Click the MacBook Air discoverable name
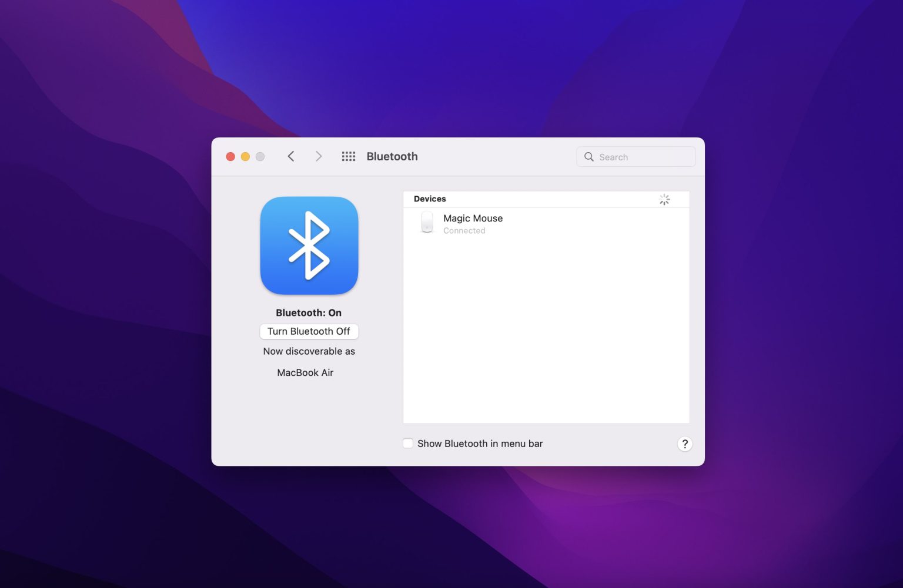 [305, 372]
